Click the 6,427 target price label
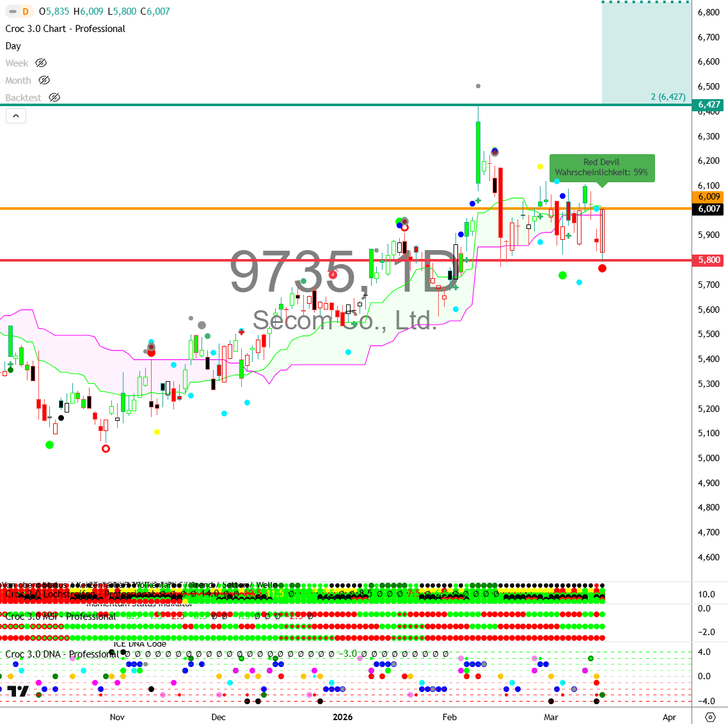 [709, 104]
